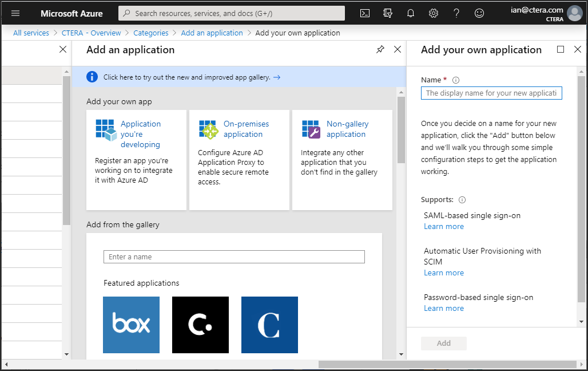
Task: Click the right blade scroll down arrow
Action: pos(581,322)
